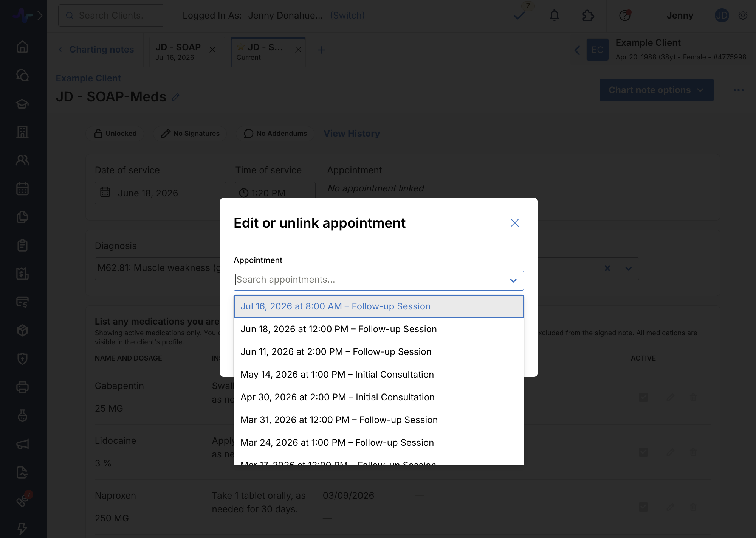Screen dimensions: 756x538
Task: Open the clipboard forms sidebar icon
Action: [x=23, y=246]
